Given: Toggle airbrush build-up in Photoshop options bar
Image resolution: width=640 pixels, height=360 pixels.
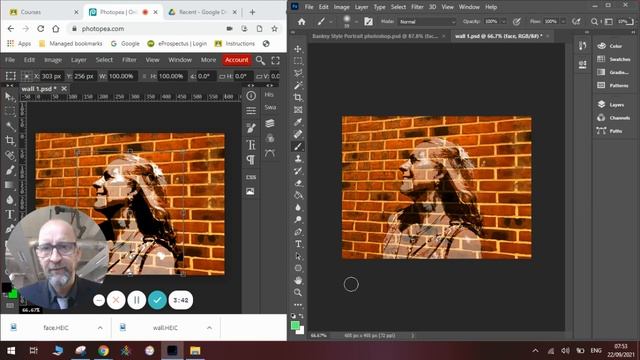Looking at the screenshot, I should tap(576, 22).
